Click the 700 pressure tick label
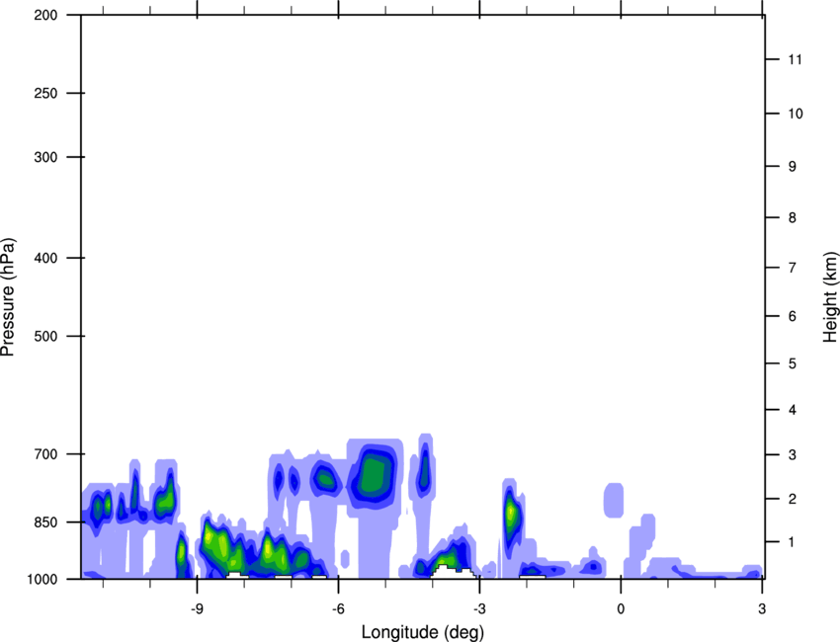This screenshot has height=642, width=840. (45, 454)
